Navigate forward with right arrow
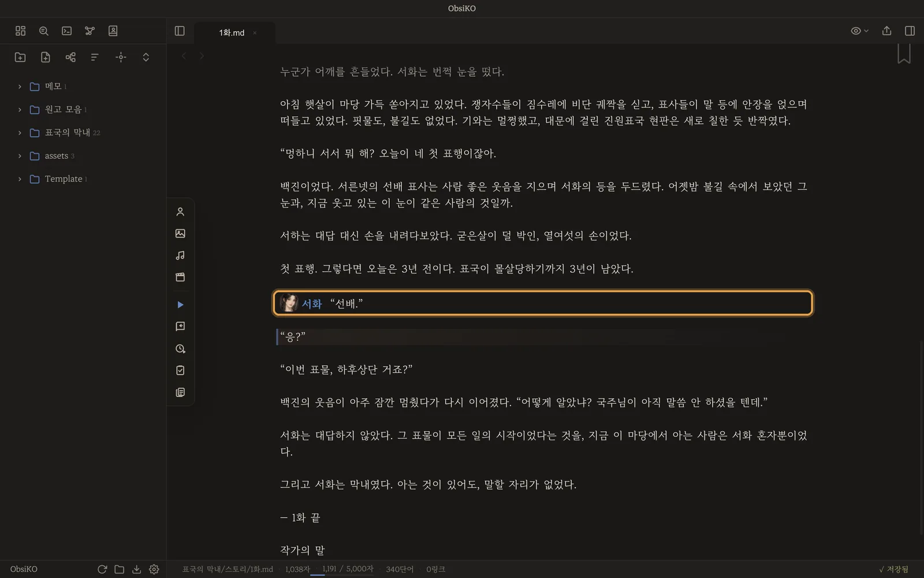Viewport: 924px width, 578px height. point(202,56)
